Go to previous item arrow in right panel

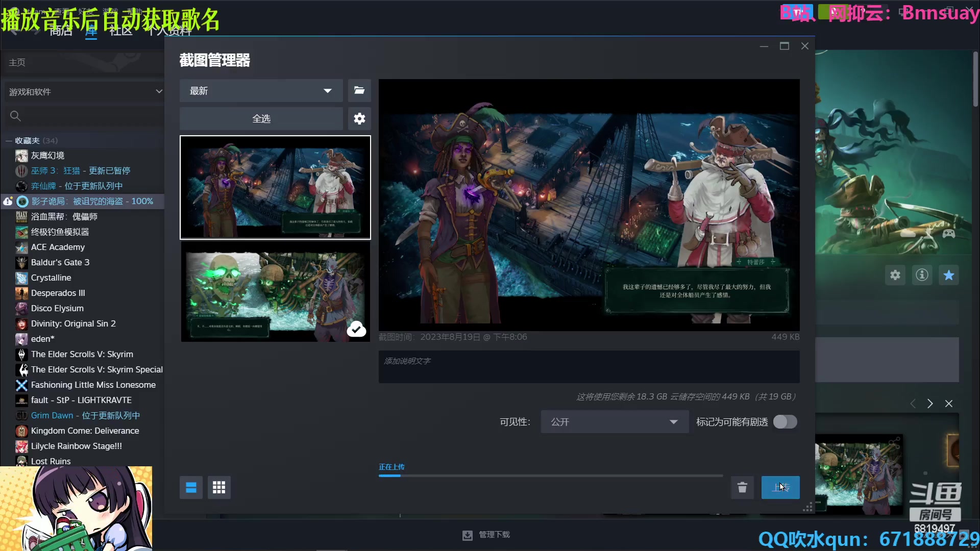click(913, 404)
